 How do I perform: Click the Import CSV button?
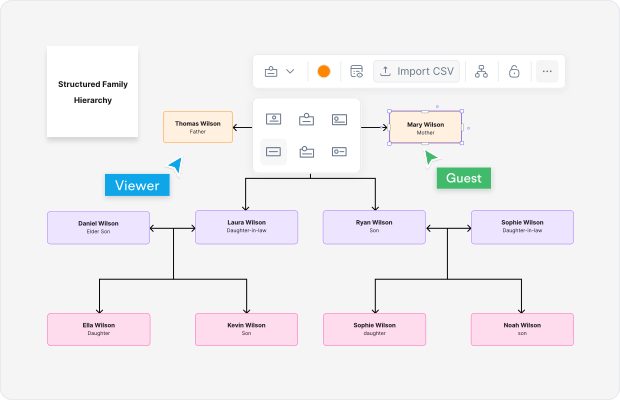coord(416,72)
